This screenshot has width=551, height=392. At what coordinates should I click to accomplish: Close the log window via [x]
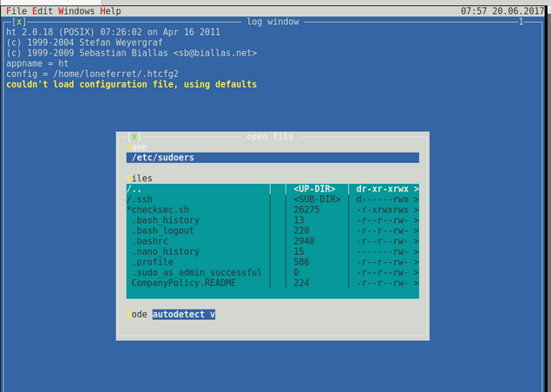click(x=20, y=21)
